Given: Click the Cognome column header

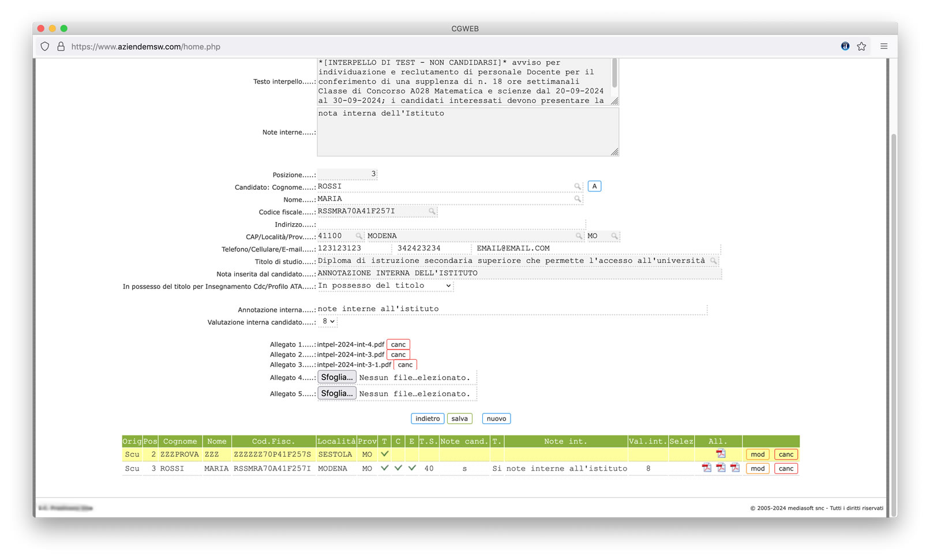Looking at the screenshot, I should tap(180, 441).
